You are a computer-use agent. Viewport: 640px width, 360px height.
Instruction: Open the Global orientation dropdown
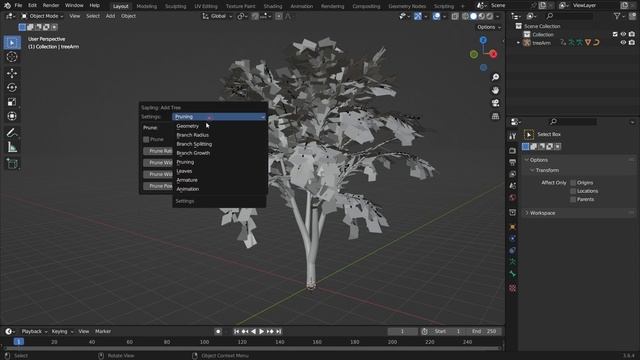(218, 16)
